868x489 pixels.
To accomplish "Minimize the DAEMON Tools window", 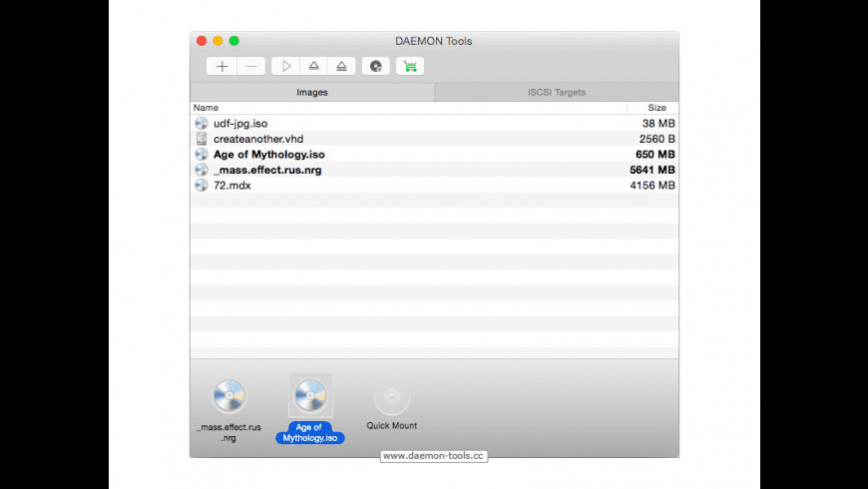I will coord(217,41).
